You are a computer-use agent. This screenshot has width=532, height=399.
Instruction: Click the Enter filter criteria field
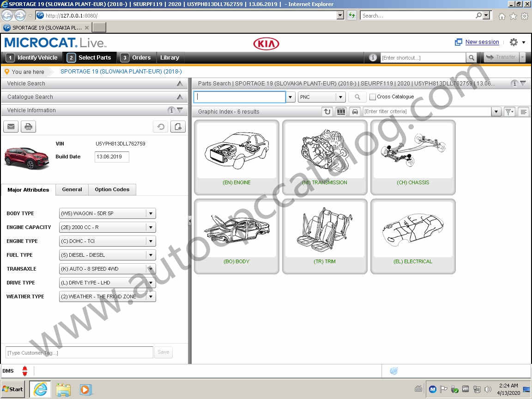[x=427, y=112]
